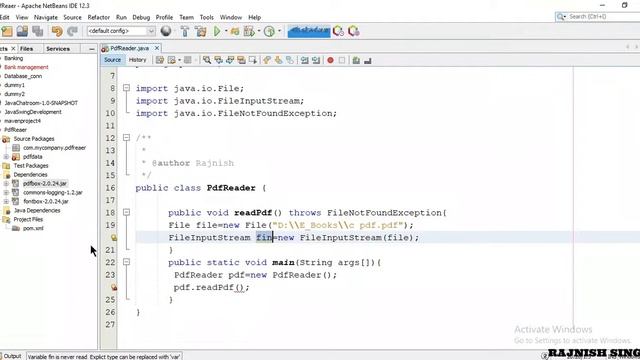Viewport: 640px width, 360px height.
Task: Open the Run Project dropdown arrow
Action: coord(226,31)
